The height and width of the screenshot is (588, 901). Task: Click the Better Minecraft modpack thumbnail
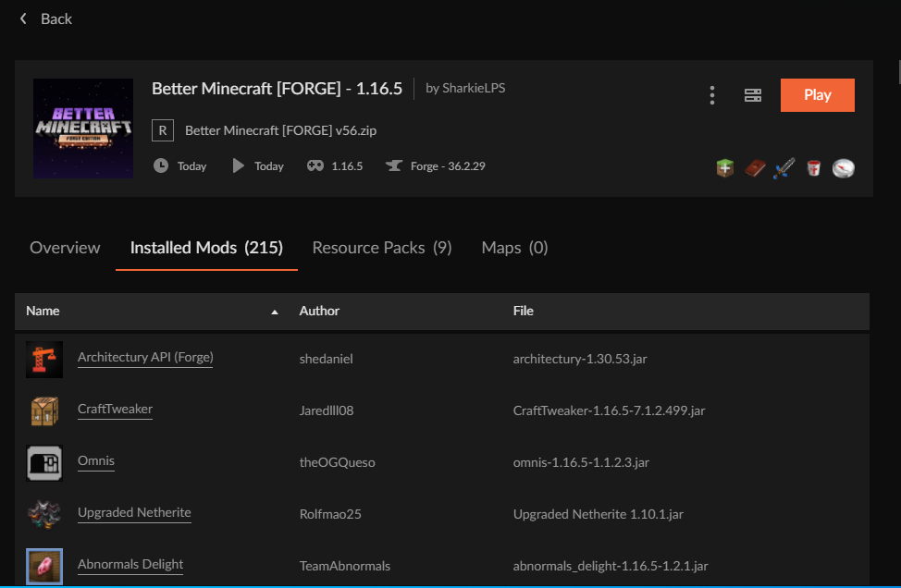point(83,129)
